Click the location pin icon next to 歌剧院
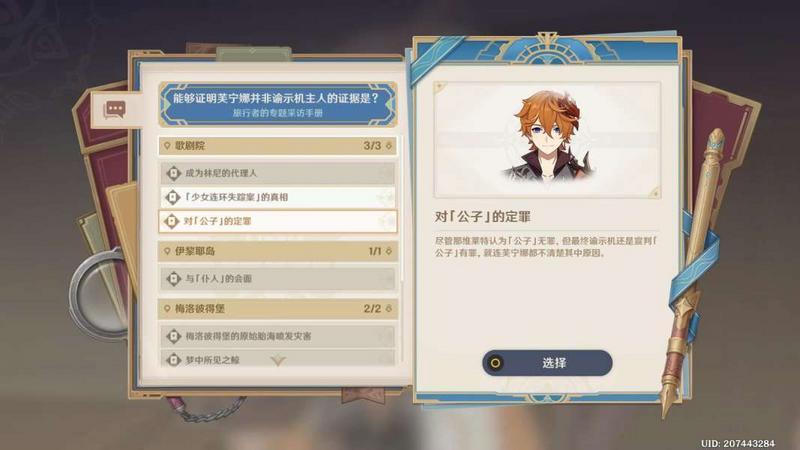800x450 pixels. (x=167, y=146)
